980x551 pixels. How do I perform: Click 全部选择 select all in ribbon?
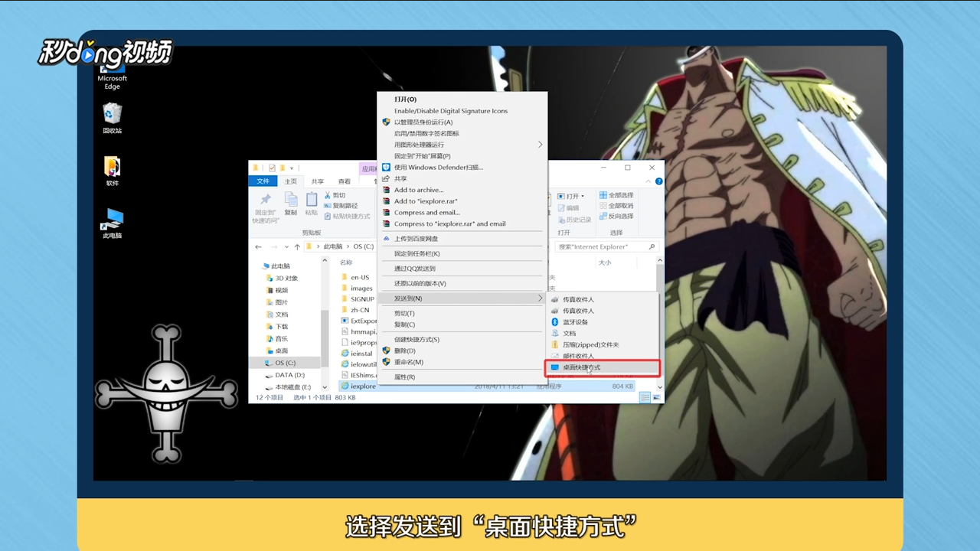tap(616, 195)
